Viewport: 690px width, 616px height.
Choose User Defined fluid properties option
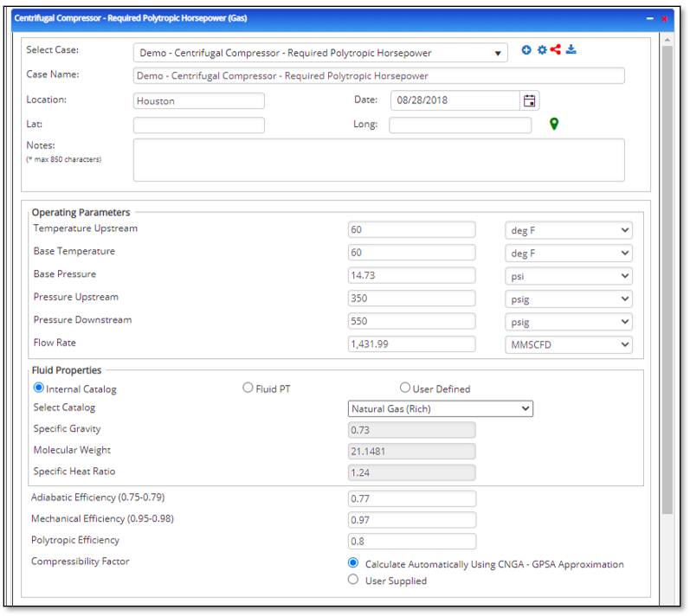[x=405, y=388]
